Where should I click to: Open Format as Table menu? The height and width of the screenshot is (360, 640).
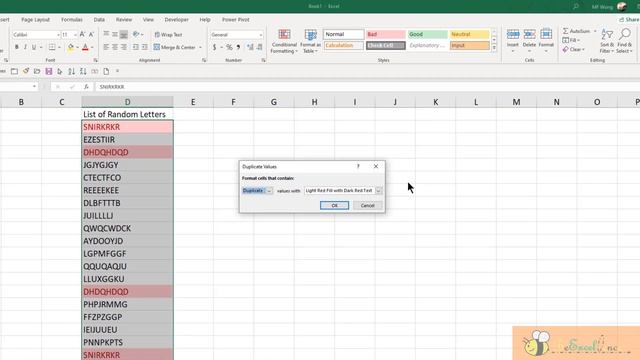pyautogui.click(x=310, y=41)
